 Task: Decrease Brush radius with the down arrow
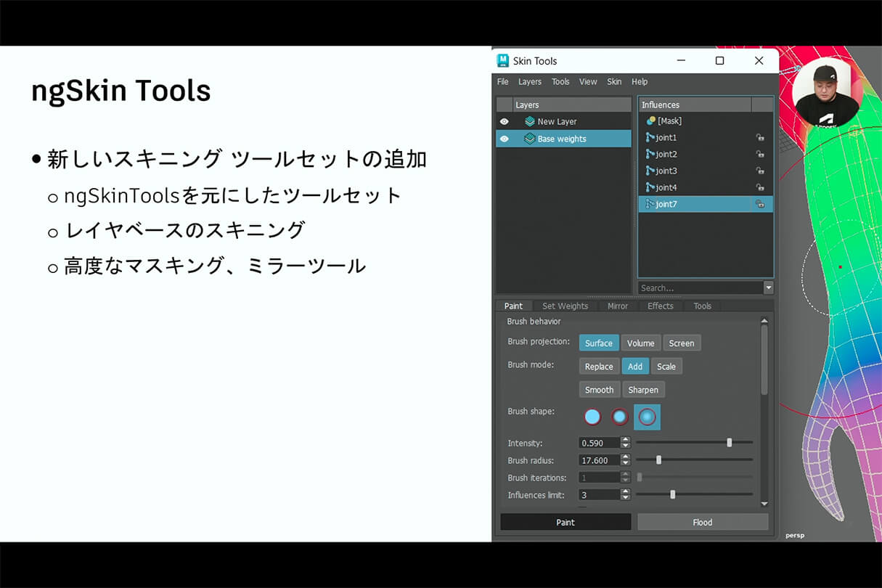coord(626,463)
